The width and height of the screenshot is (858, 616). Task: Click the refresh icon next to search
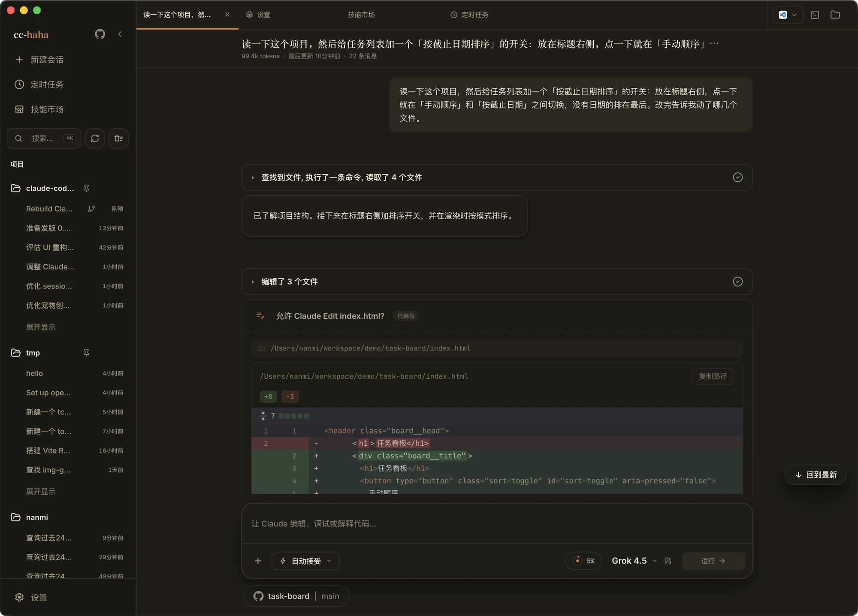click(x=95, y=138)
